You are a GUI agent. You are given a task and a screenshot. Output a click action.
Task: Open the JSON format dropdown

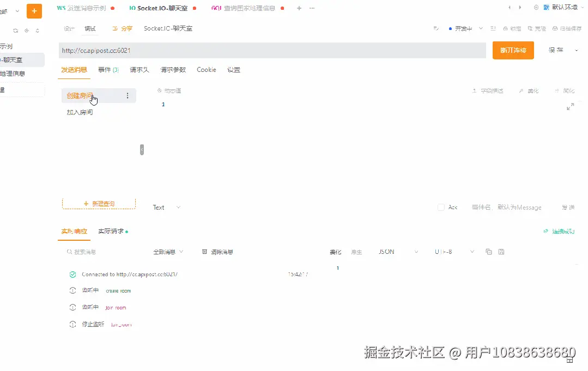pos(398,252)
